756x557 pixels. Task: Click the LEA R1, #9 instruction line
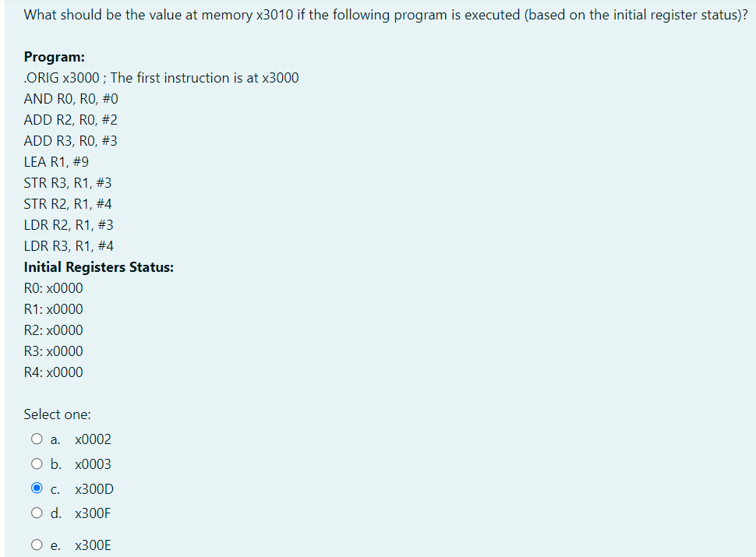[56, 161]
